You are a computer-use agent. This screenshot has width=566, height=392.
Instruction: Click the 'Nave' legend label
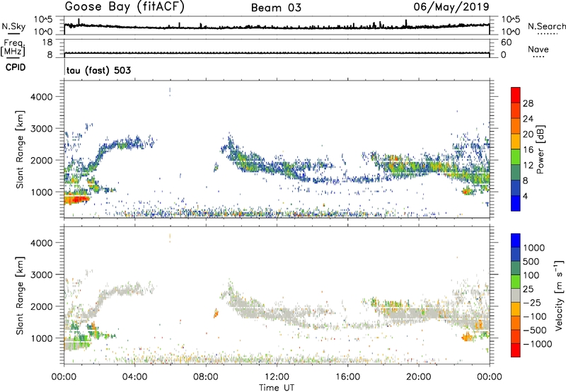[538, 50]
